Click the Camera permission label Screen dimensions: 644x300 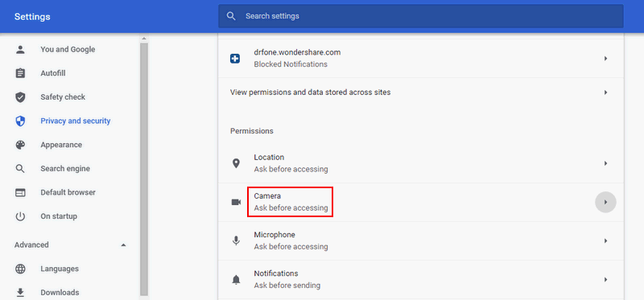267,196
